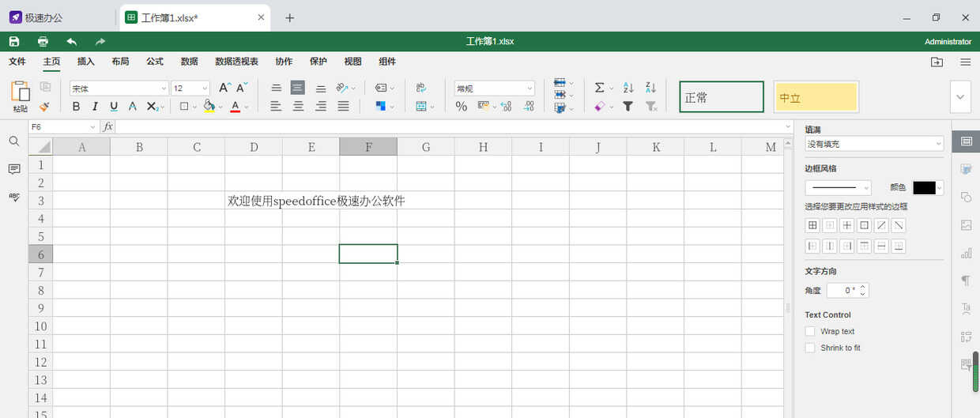Decrease the number of decimal places
The height and width of the screenshot is (418, 980).
coord(529,106)
